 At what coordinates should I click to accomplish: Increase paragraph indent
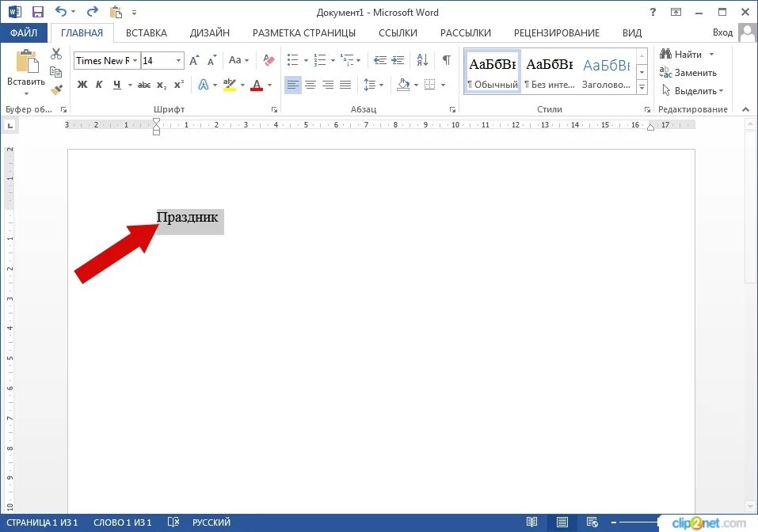pyautogui.click(x=398, y=60)
